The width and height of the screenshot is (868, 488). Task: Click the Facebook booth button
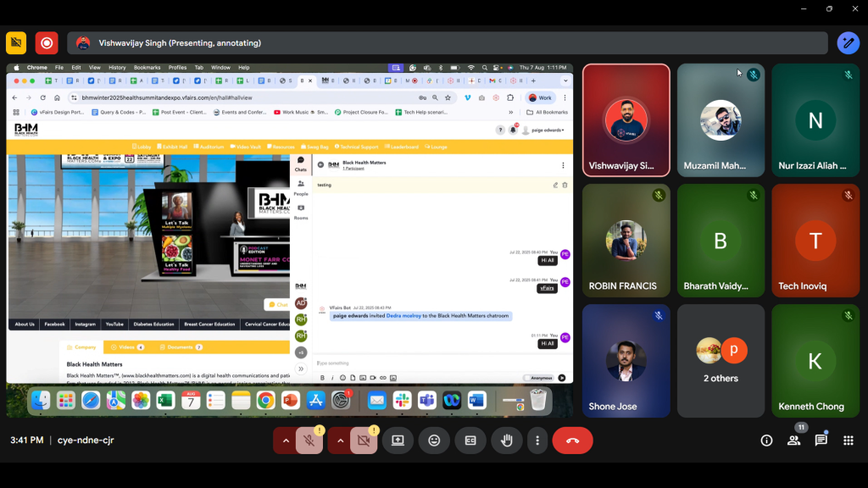(54, 324)
